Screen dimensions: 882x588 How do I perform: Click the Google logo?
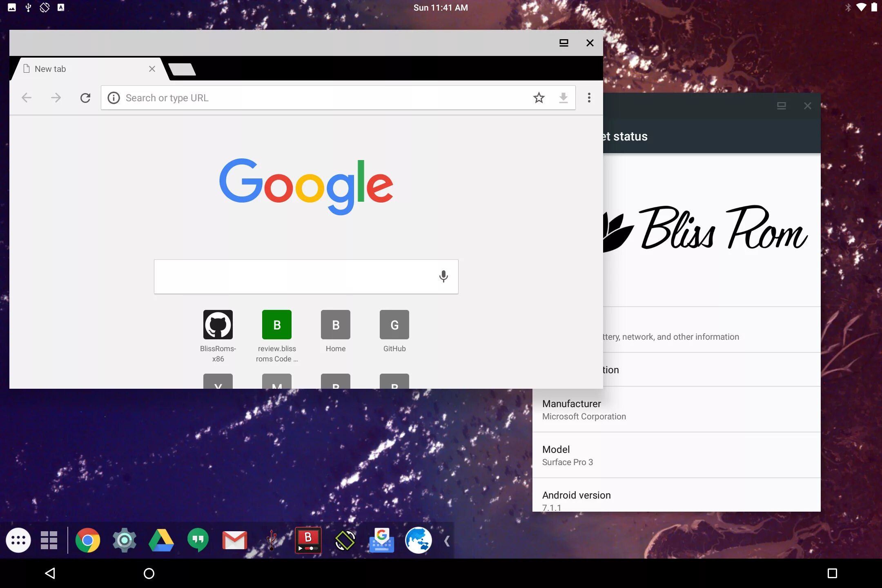coord(306,186)
